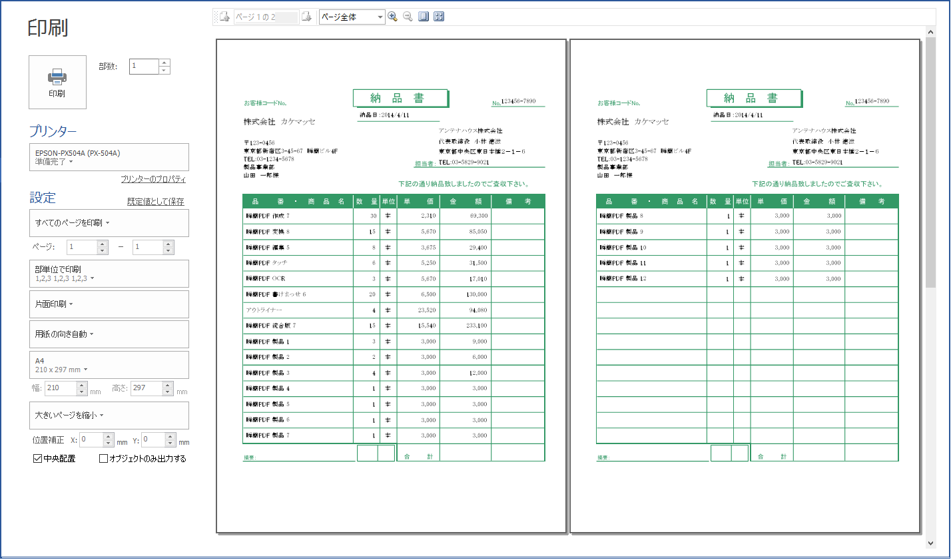
Task: Open the A4 paper size dropdown
Action: point(109,365)
